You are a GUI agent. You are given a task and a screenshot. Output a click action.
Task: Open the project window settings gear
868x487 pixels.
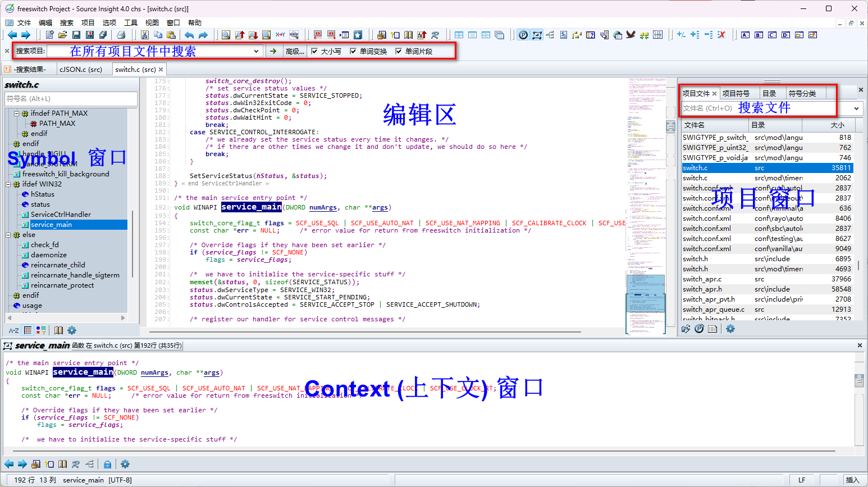(730, 329)
